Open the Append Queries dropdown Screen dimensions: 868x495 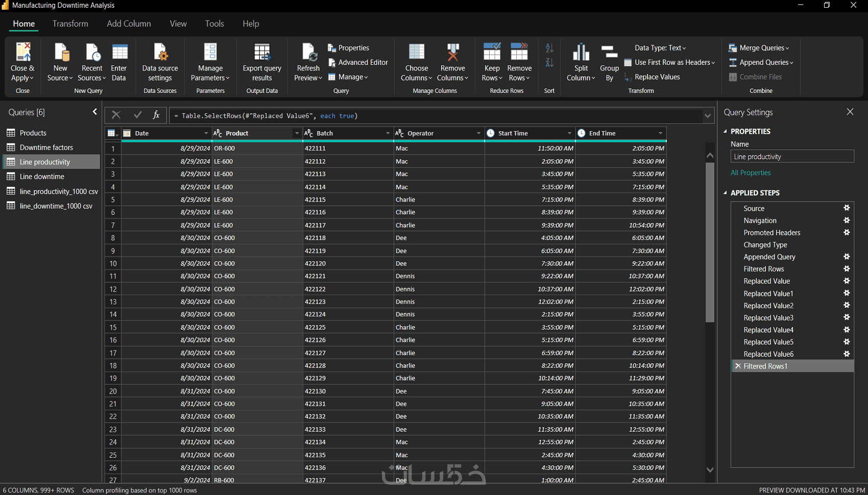click(761, 62)
